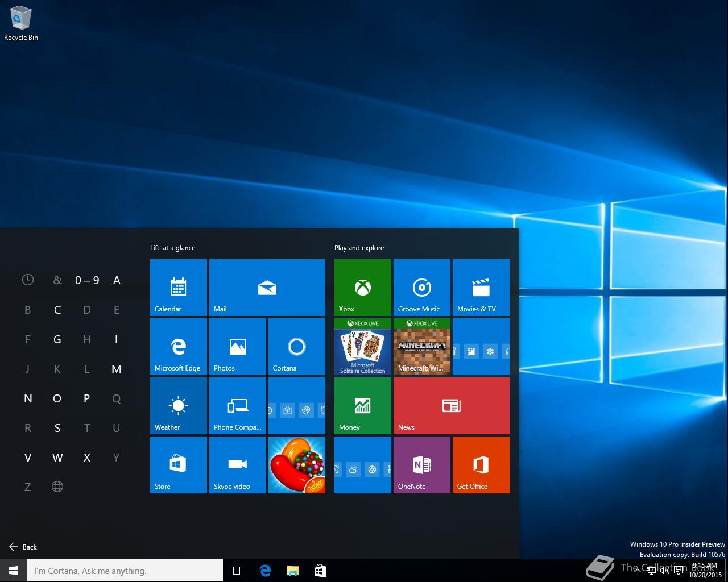Launch Edge from the taskbar
The width and height of the screenshot is (728, 582).
pyautogui.click(x=265, y=571)
